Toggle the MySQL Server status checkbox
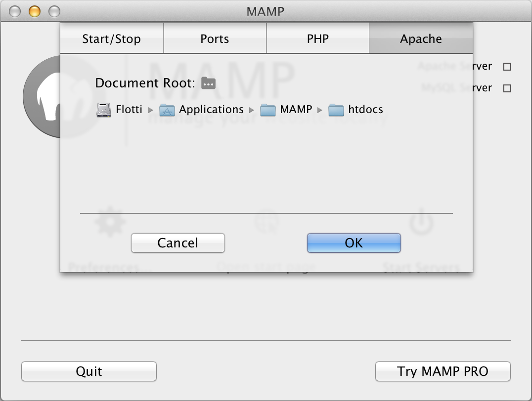Screen dimensions: 532x401 click(x=507, y=88)
